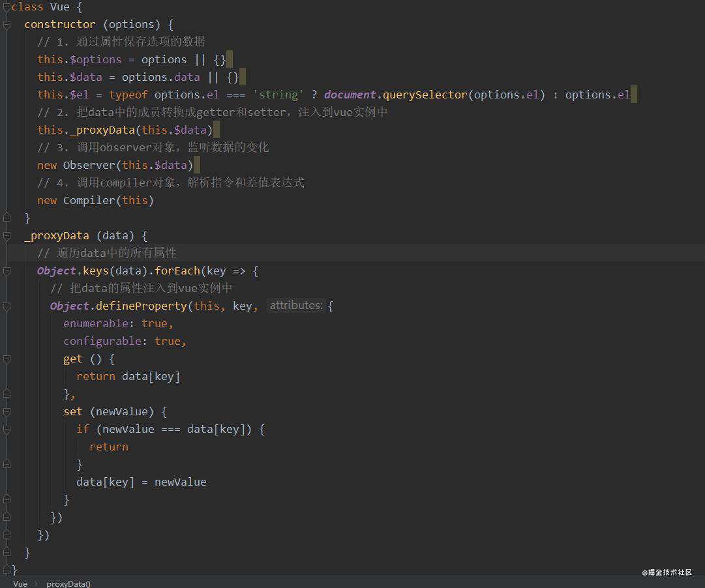Place cursor on 'return data[key]' line

[128, 377]
